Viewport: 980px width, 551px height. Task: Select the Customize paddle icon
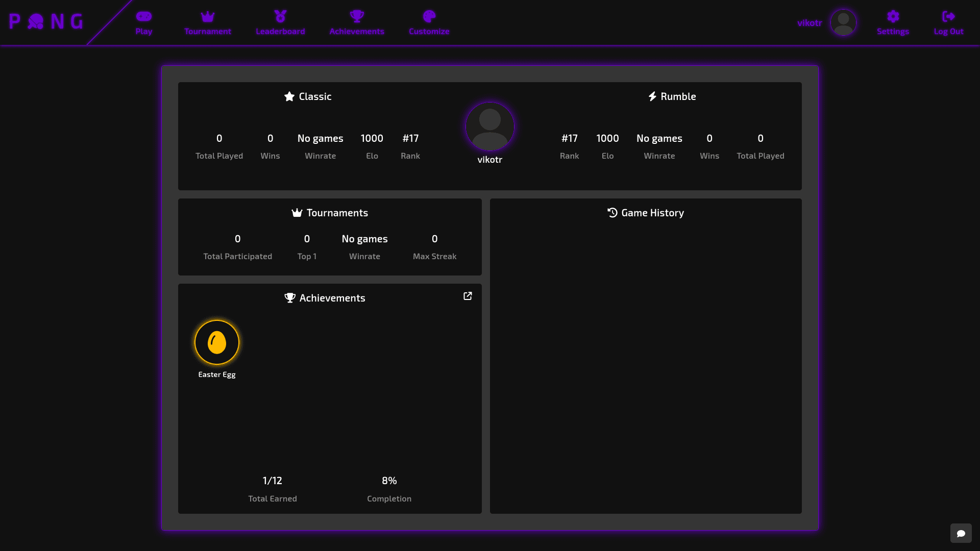coord(429,16)
